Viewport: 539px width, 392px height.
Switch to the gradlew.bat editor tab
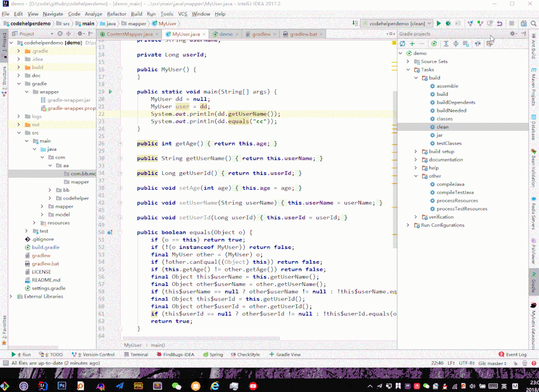[x=303, y=34]
